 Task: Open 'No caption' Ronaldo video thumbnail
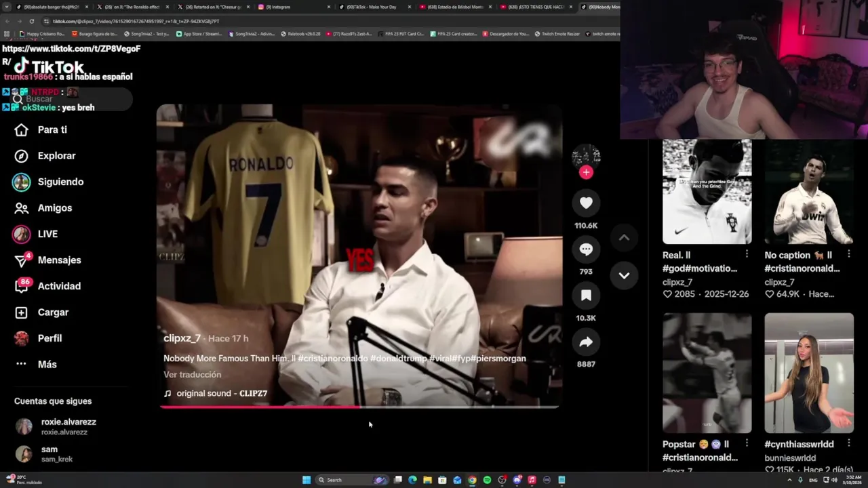tap(808, 191)
